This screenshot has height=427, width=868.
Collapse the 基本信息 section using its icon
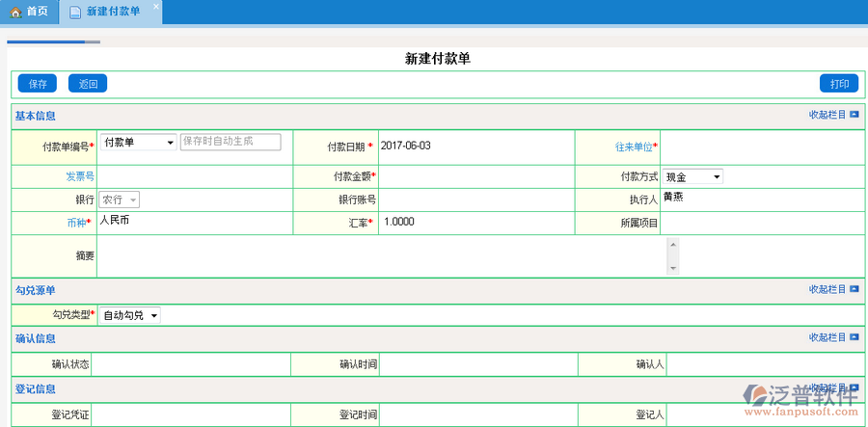[x=854, y=115]
